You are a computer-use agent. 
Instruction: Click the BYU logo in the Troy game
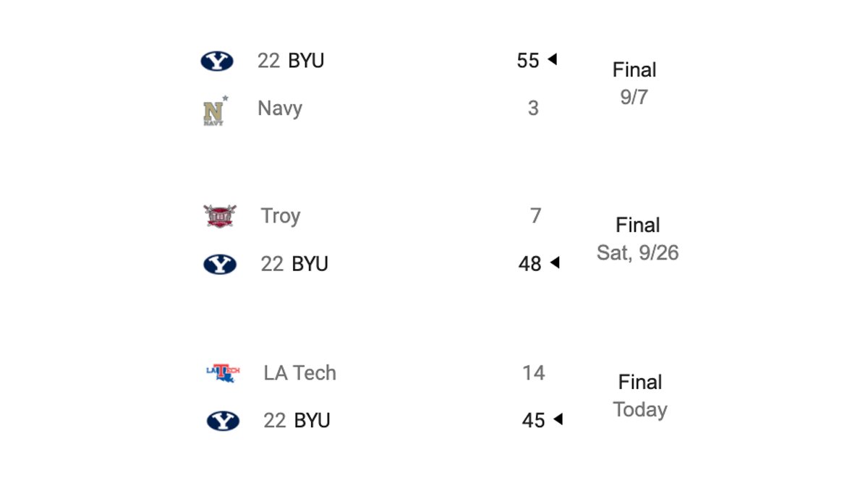coord(220,265)
